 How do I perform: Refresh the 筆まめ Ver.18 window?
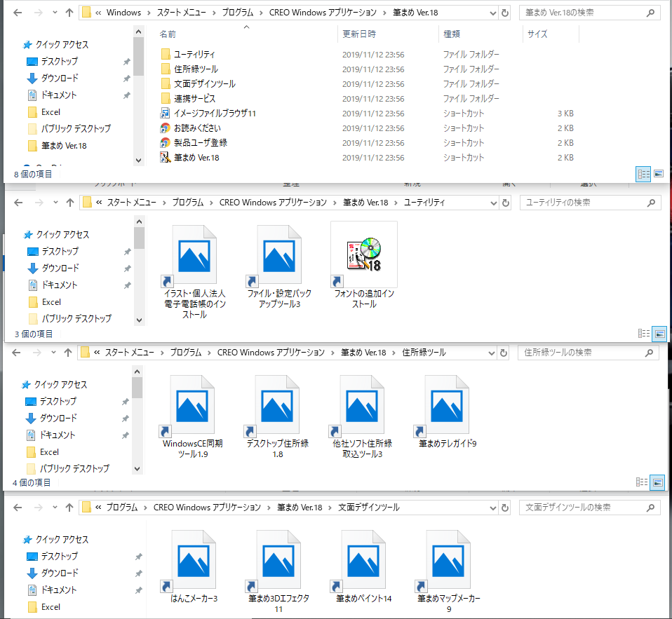[505, 13]
